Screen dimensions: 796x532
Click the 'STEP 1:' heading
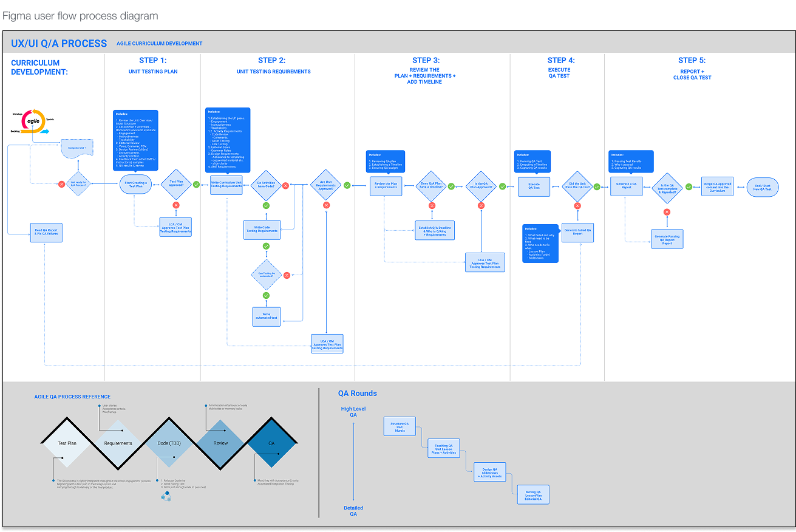[x=152, y=60]
